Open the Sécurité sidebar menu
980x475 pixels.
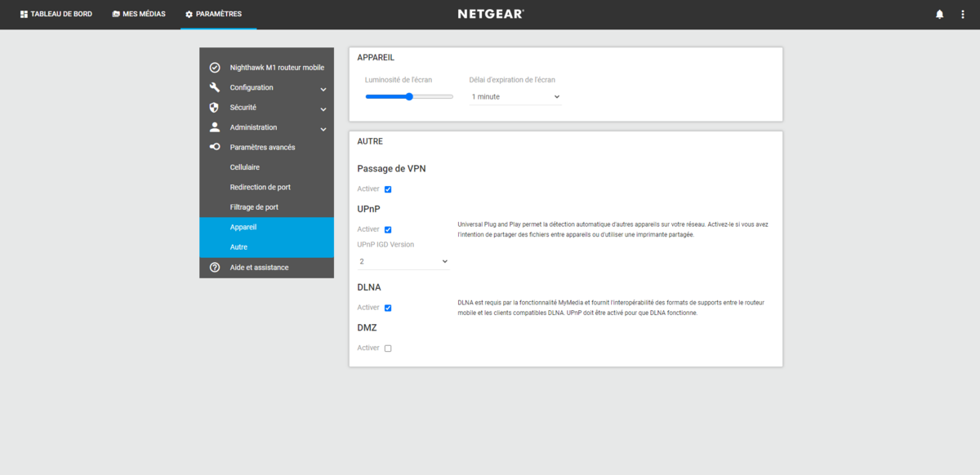click(x=266, y=108)
